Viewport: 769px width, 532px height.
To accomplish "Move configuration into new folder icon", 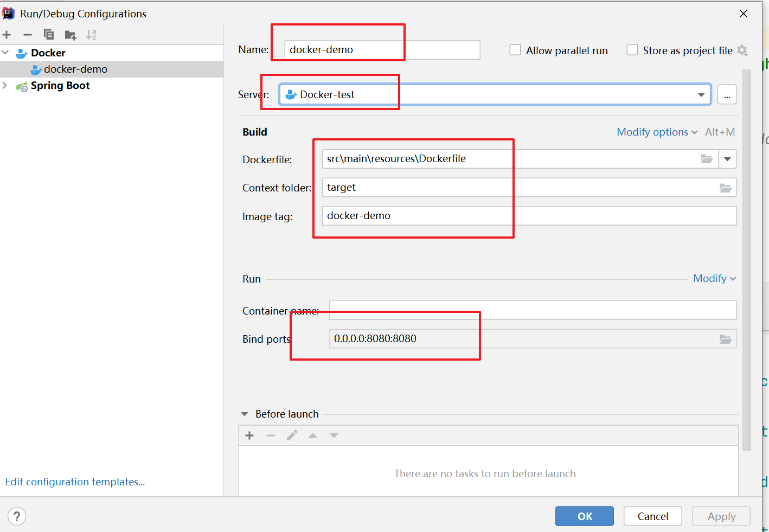I will click(71, 35).
